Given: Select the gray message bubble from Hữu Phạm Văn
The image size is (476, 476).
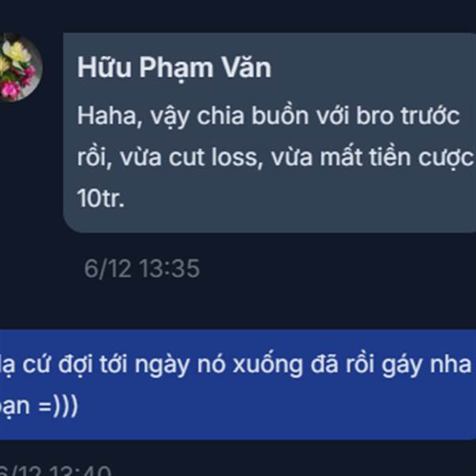Looking at the screenshot, I should [270, 132].
